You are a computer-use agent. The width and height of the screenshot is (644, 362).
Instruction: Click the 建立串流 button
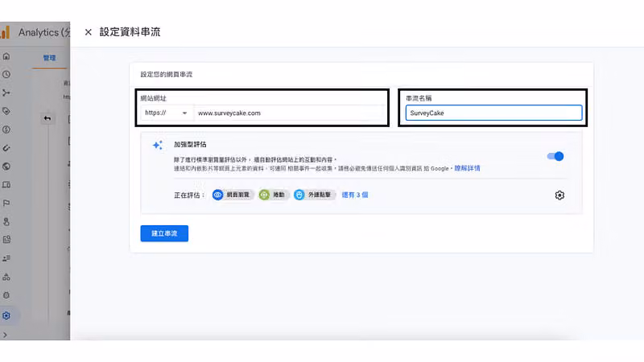164,233
